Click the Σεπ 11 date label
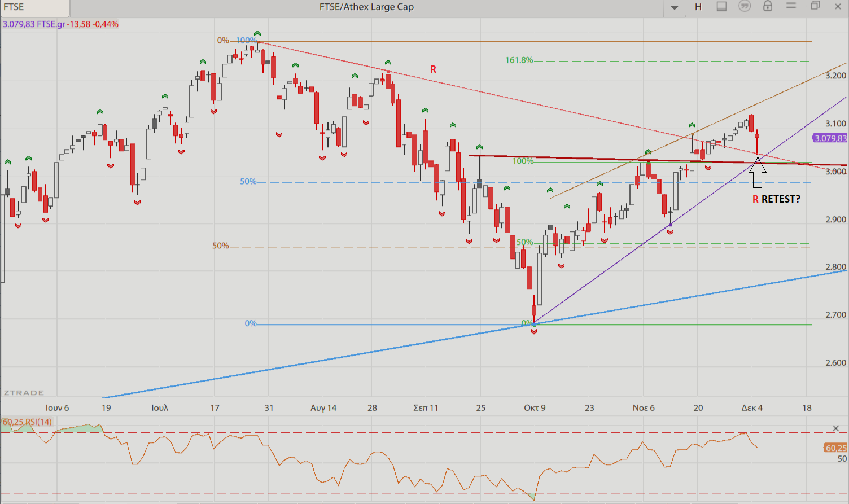Screen dimensions: 849x504 coord(426,407)
